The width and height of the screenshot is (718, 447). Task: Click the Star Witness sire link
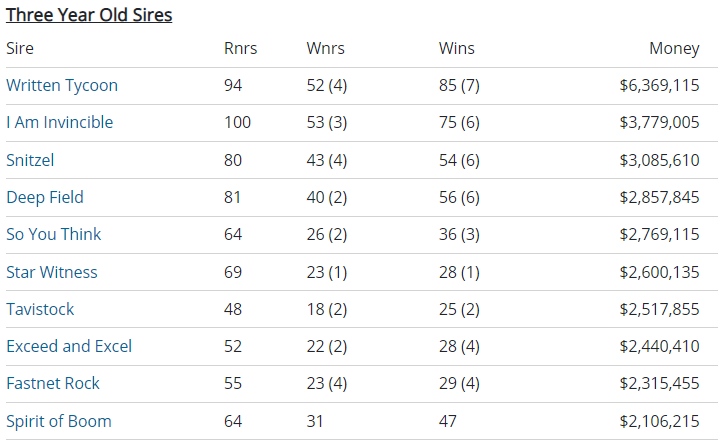pyautogui.click(x=52, y=272)
